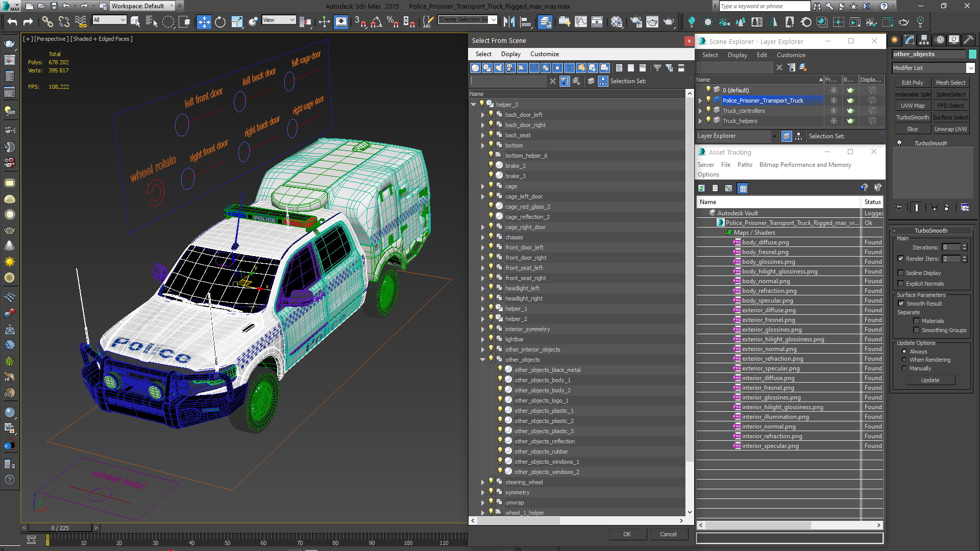
Task: Open the Curve Editor icon
Action: tap(581, 21)
